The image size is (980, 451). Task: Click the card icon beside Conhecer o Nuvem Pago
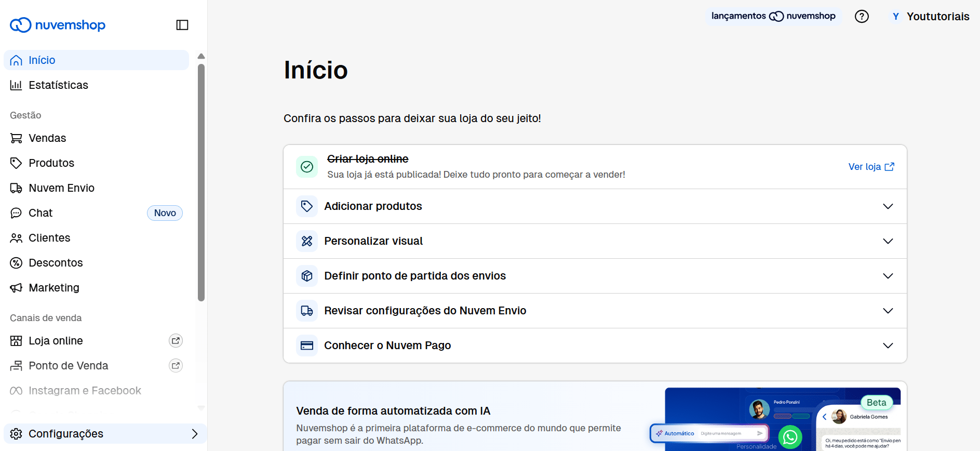(307, 346)
